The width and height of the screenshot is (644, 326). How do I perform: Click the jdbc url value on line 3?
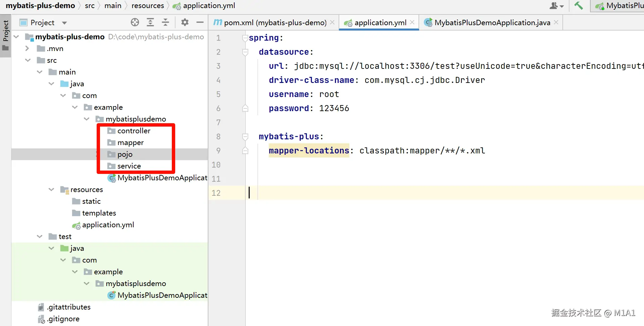pyautogui.click(x=469, y=66)
